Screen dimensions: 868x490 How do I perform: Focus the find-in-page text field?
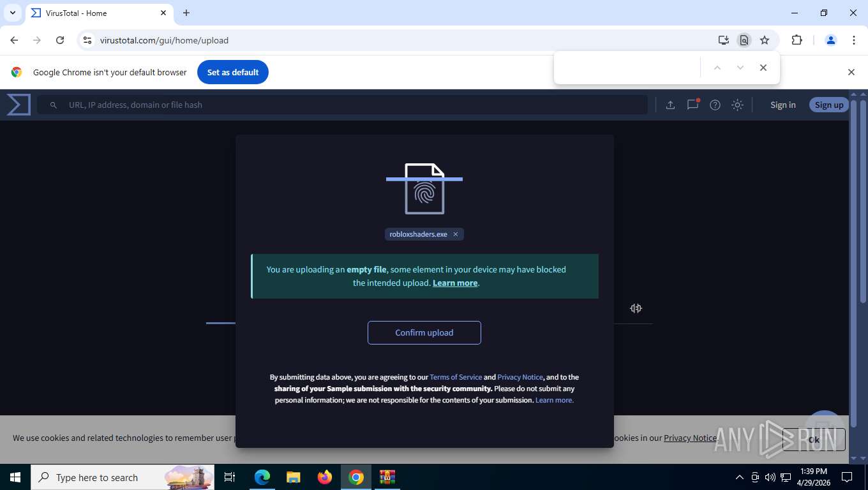[x=628, y=68]
